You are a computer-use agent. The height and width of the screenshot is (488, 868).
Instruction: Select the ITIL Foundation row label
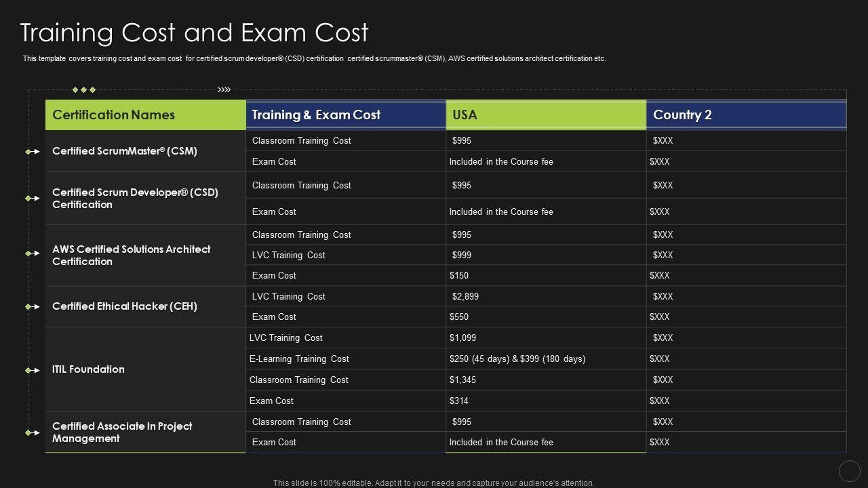[x=88, y=369]
